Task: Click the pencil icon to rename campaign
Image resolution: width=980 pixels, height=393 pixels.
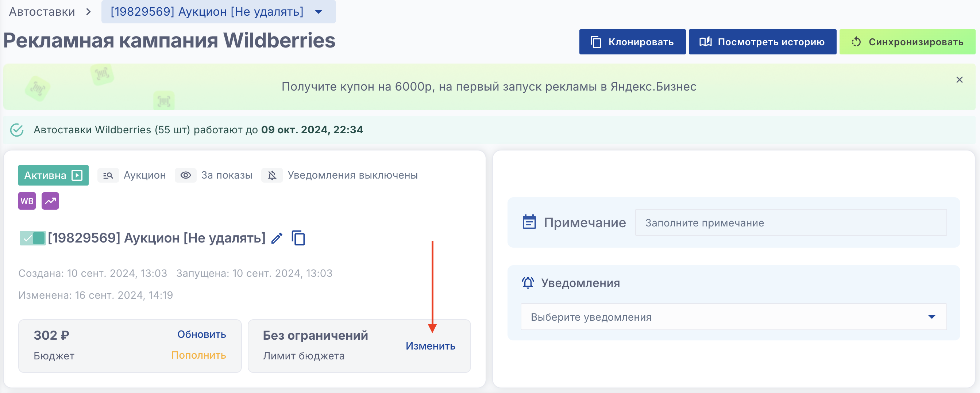Action: coord(277,239)
